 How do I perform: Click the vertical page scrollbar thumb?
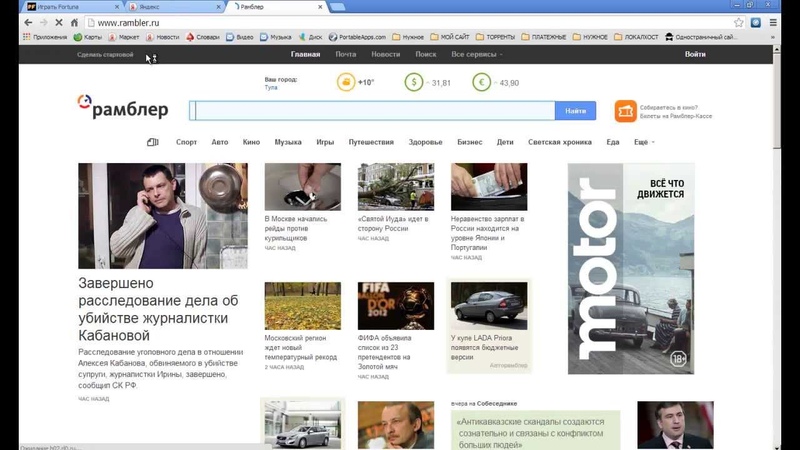tap(777, 102)
